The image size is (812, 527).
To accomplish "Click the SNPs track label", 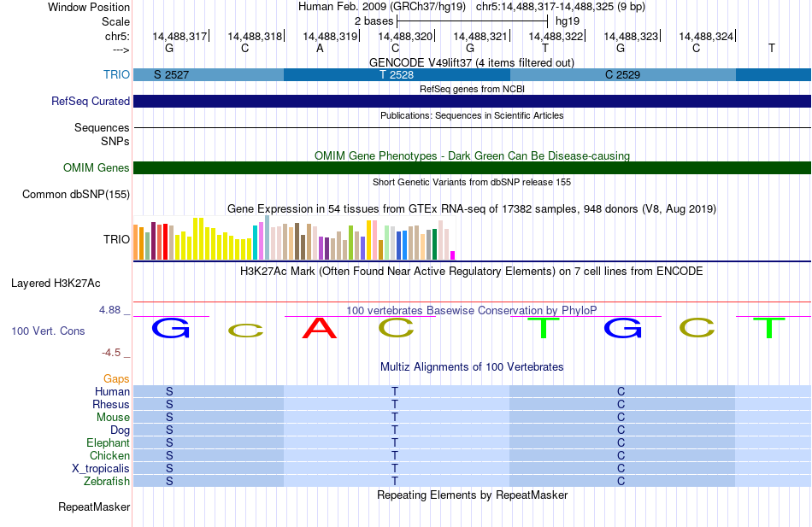I will point(115,141).
